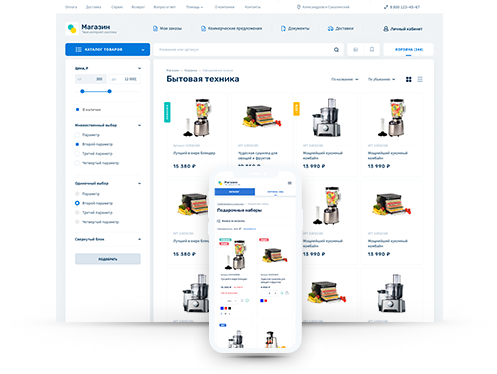
Task: Click the right price slider handle
Action: click(x=109, y=91)
